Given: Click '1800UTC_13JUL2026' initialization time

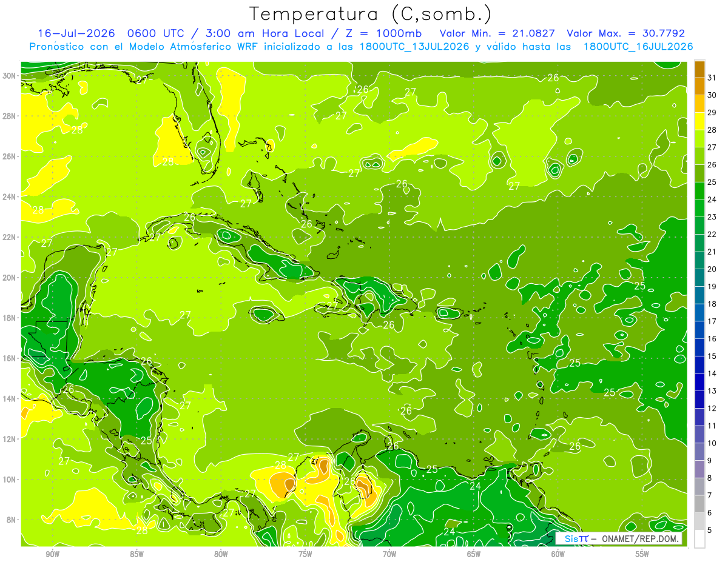Looking at the screenshot, I should click(414, 47).
